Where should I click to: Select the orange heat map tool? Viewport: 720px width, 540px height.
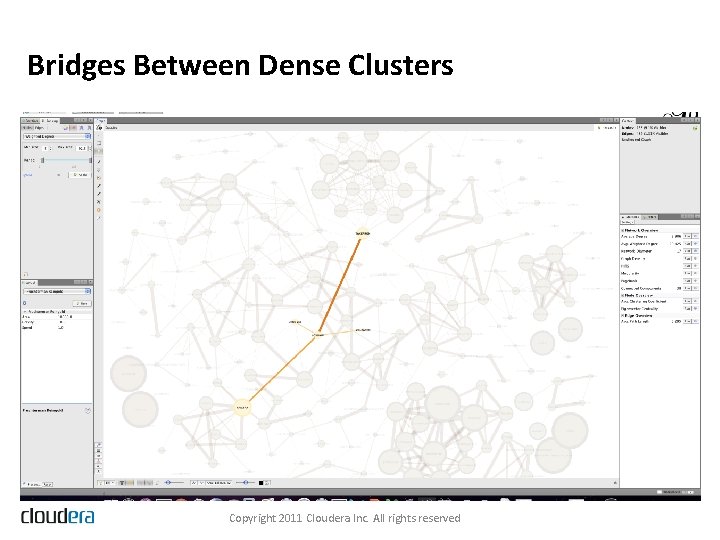coord(99,210)
